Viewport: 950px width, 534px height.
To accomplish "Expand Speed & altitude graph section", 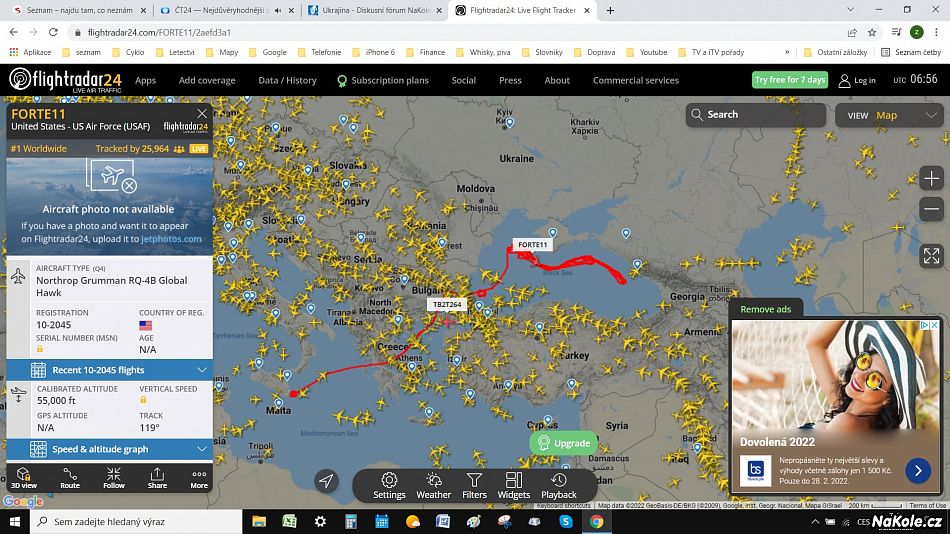I will point(110,449).
